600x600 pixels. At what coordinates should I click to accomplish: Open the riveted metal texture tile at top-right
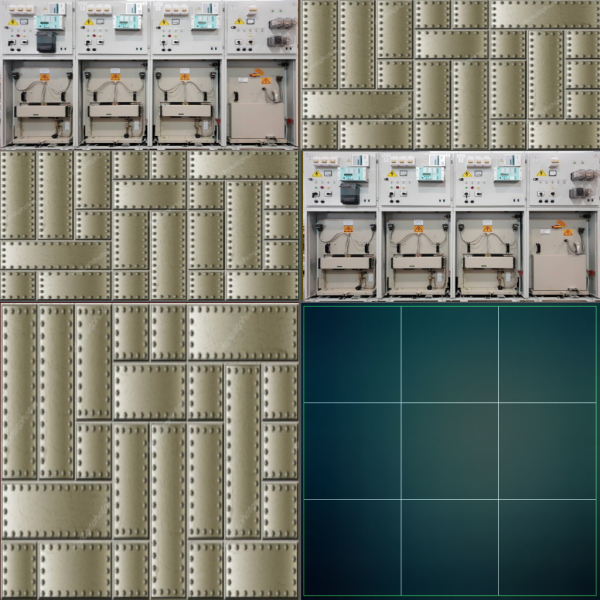450,75
